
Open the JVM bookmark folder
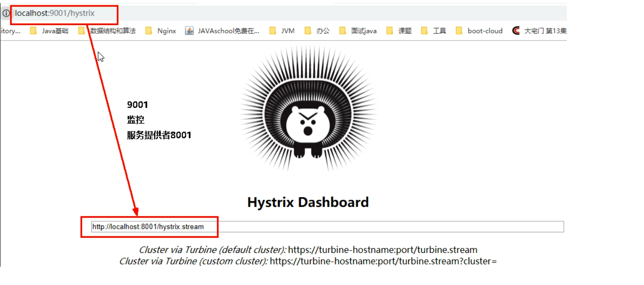(x=282, y=31)
